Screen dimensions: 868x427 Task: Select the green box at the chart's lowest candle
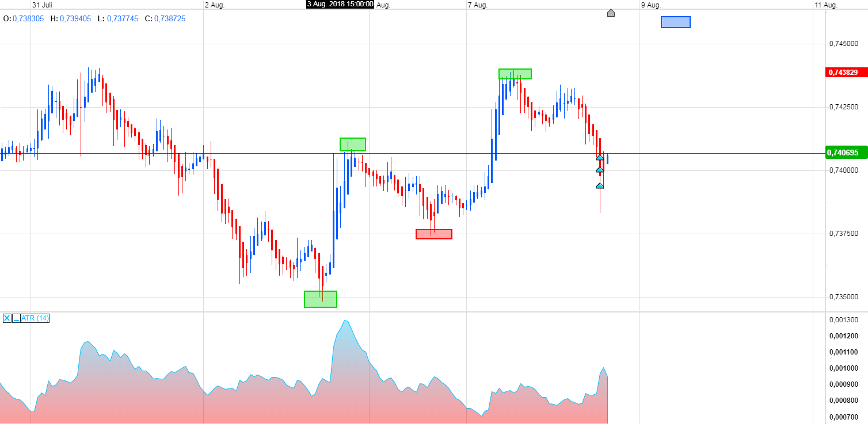tap(320, 299)
